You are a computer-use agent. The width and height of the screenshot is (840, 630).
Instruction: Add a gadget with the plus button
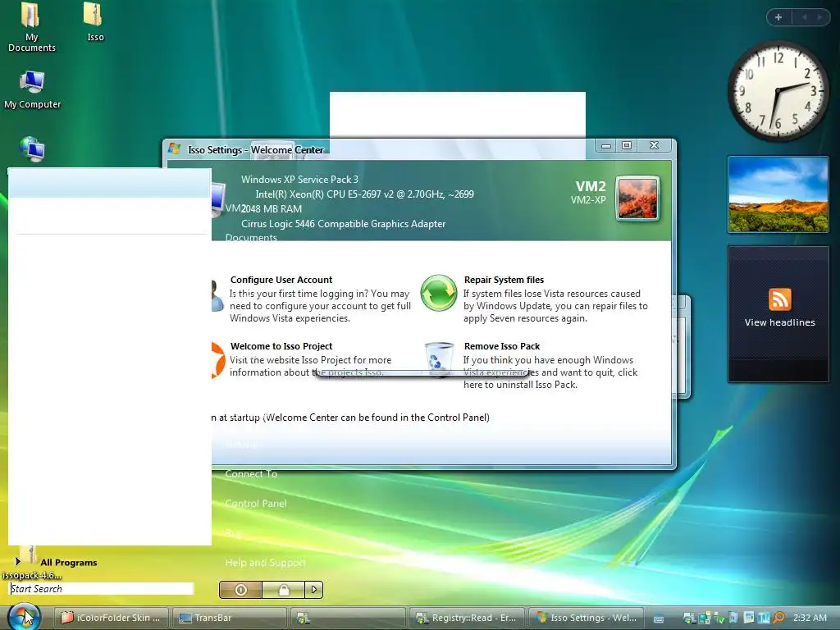point(778,17)
